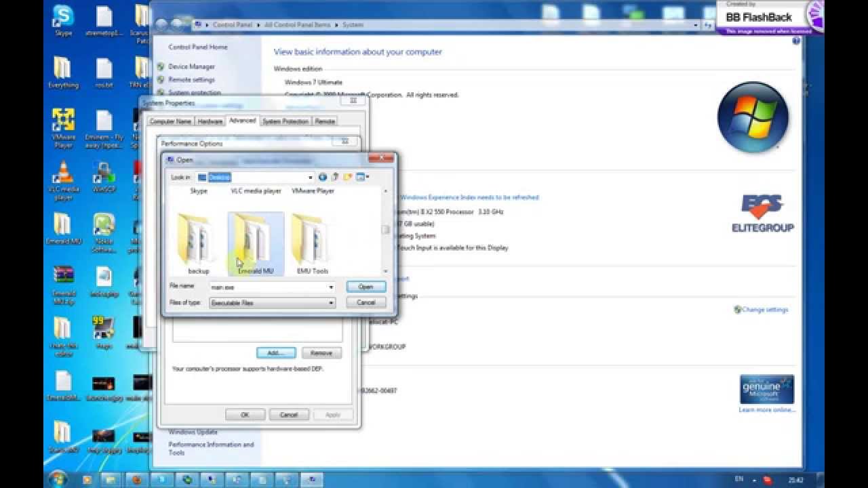Expand the File name dropdown arrow

331,287
